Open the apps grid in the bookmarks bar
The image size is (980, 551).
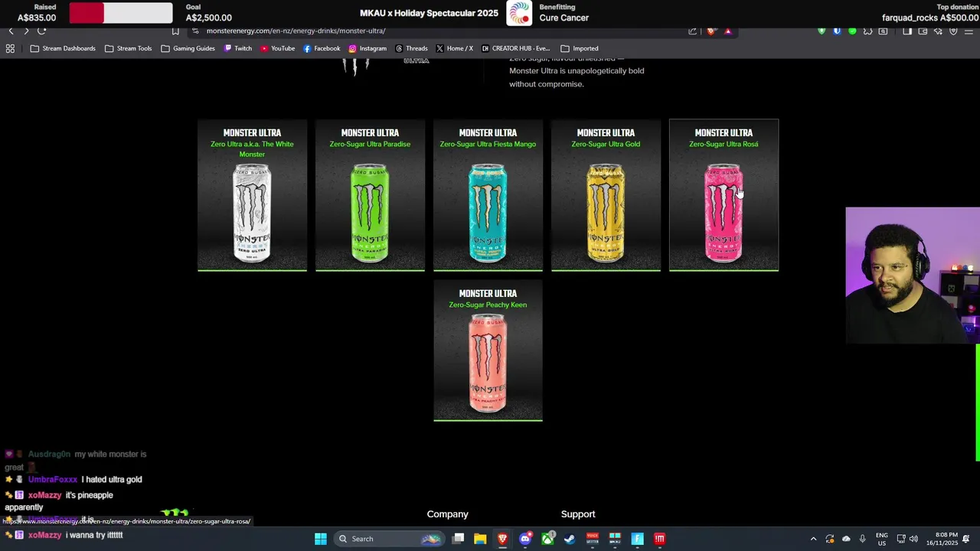[10, 48]
